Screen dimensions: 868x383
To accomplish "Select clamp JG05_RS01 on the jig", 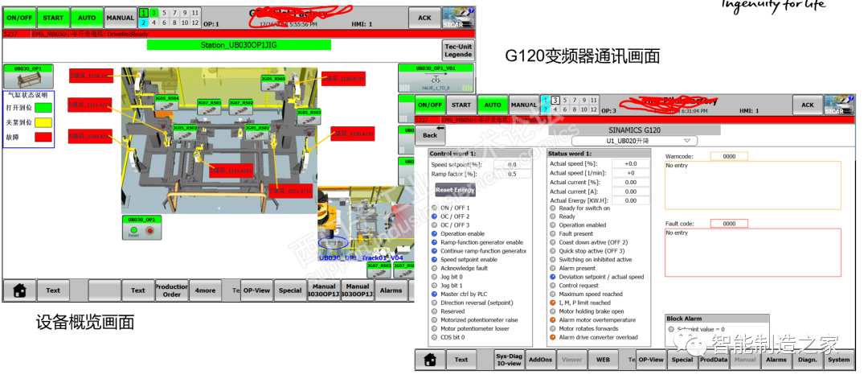I will coord(258,131).
